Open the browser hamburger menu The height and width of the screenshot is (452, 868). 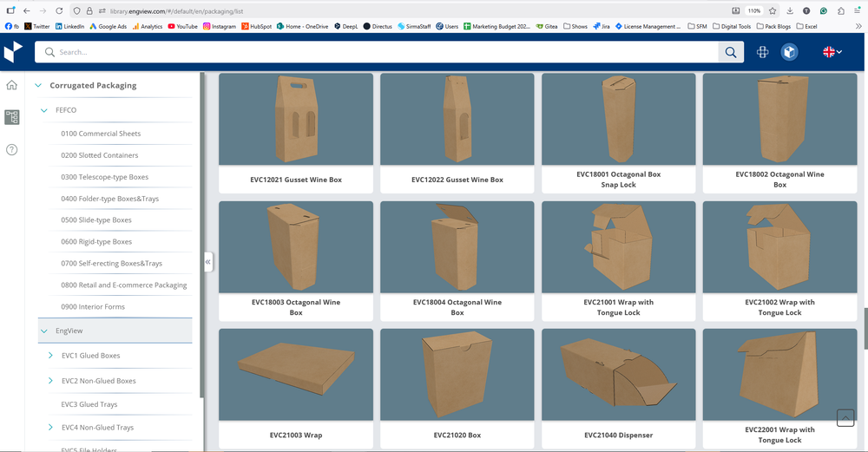point(857,10)
